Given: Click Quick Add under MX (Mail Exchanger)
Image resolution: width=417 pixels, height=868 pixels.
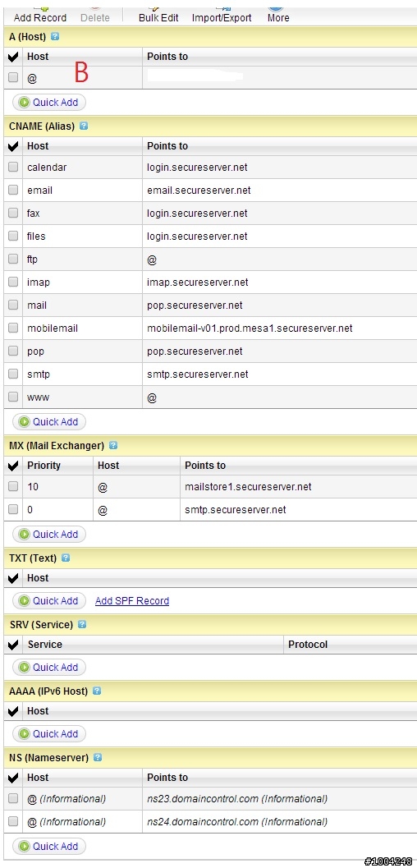Looking at the screenshot, I should tap(49, 535).
